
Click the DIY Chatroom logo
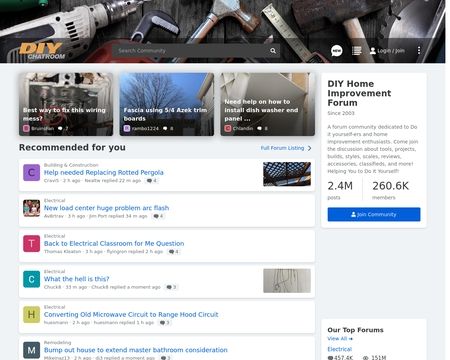pos(42,51)
